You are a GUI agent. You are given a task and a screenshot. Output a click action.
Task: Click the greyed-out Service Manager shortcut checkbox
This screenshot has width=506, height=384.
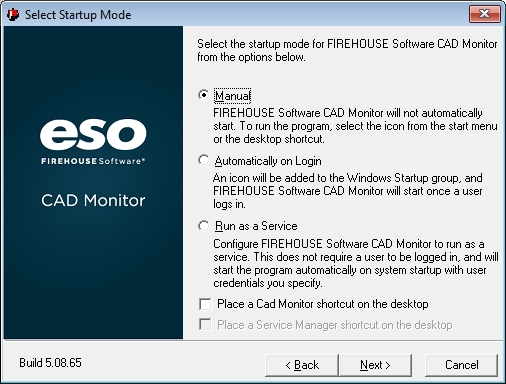[205, 324]
